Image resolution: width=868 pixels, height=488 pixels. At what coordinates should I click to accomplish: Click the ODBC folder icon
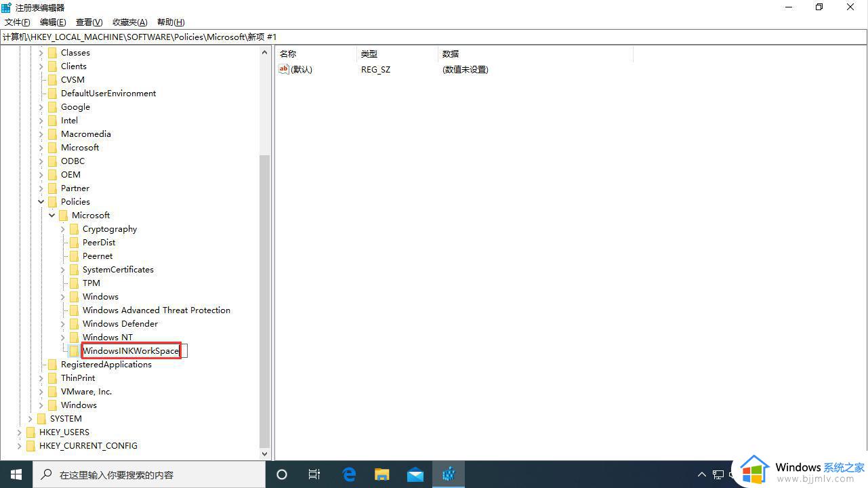tap(52, 161)
